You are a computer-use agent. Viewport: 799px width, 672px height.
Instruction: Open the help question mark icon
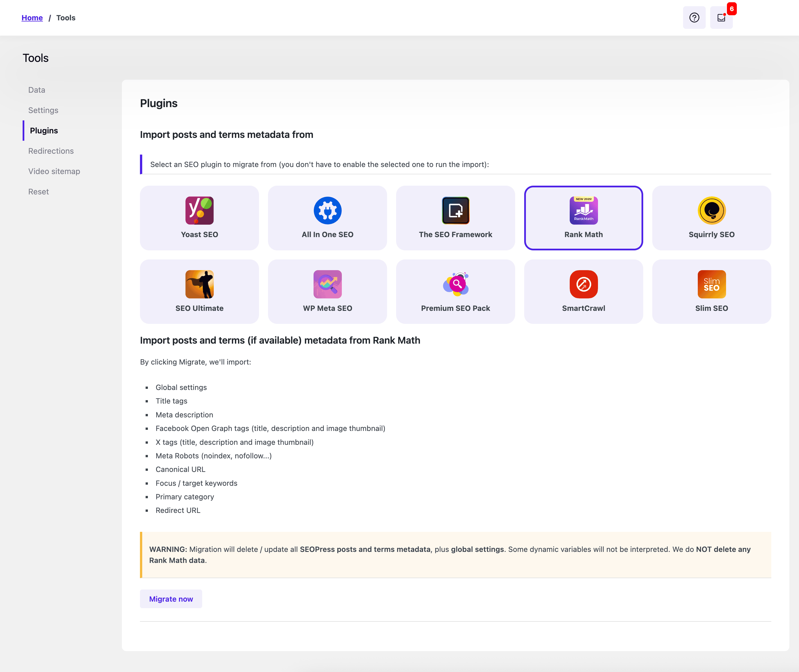tap(694, 18)
